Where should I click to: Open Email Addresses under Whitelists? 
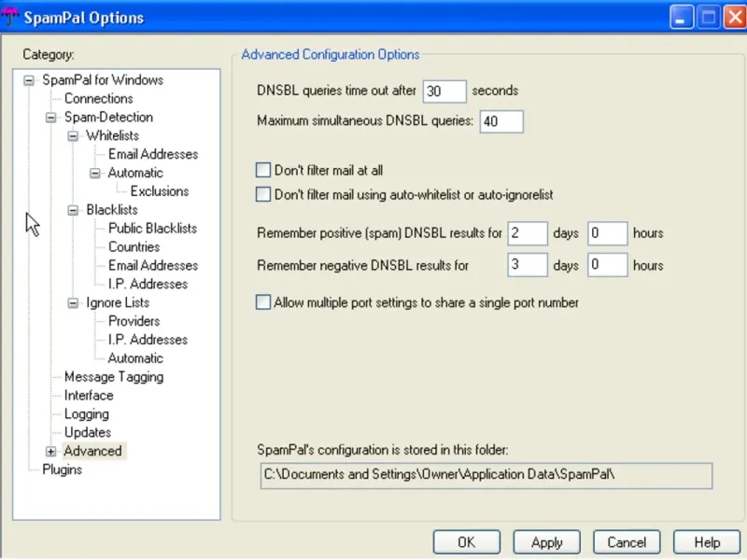(x=153, y=154)
